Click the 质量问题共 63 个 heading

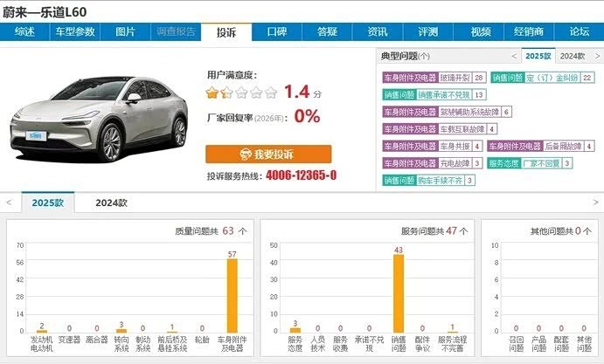[x=211, y=230]
